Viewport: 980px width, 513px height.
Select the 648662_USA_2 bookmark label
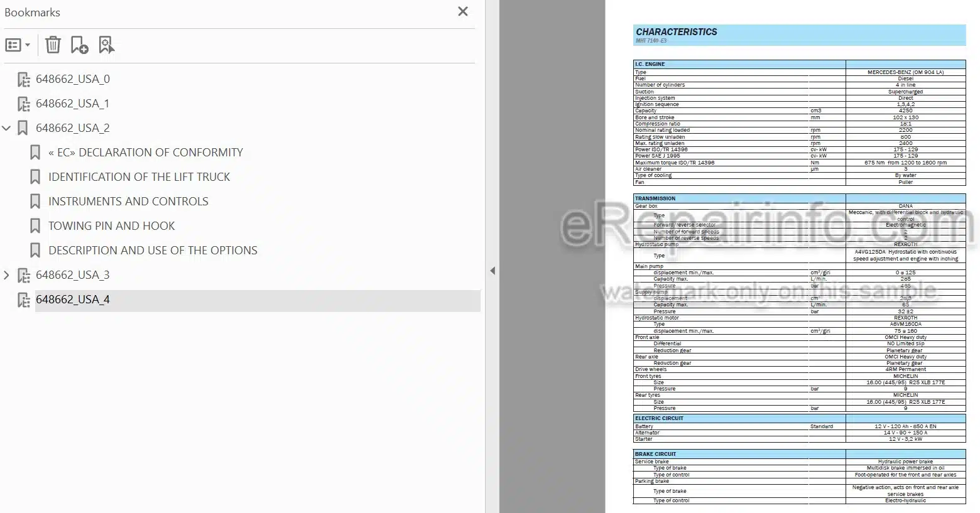tap(73, 128)
